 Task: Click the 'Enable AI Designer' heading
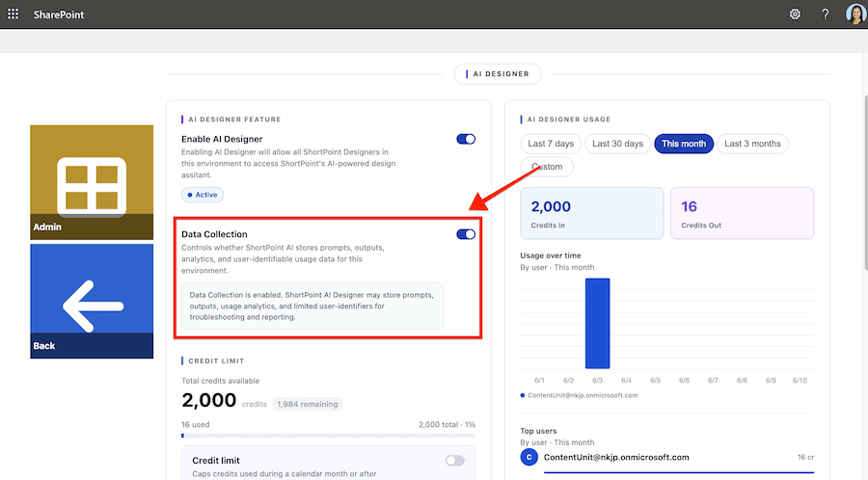222,139
